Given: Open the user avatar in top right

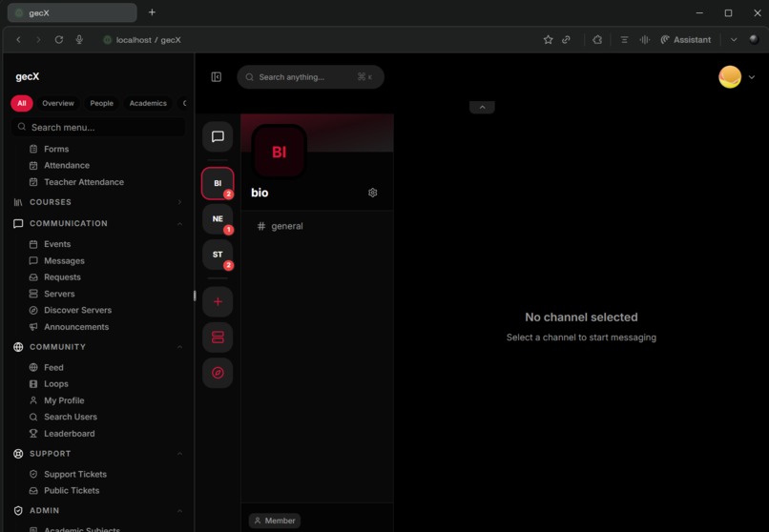Looking at the screenshot, I should click(x=730, y=77).
